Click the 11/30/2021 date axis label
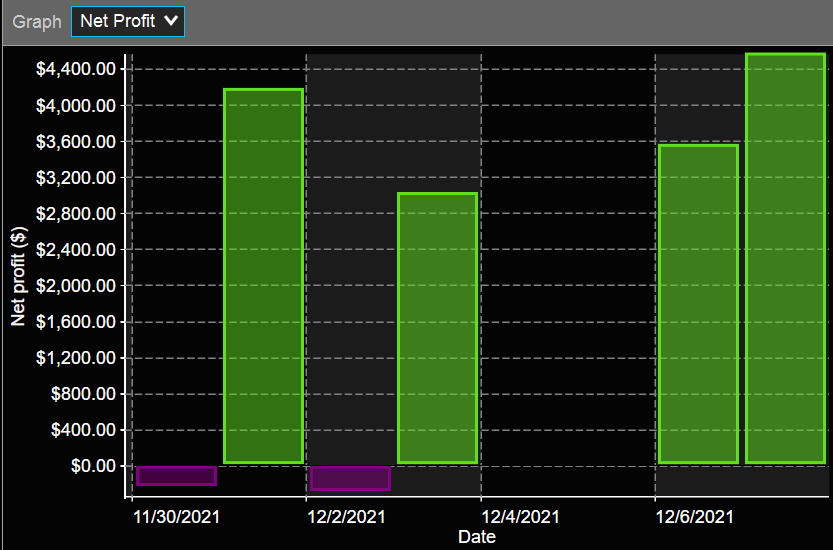Viewport: 833px width, 550px height. (x=177, y=517)
